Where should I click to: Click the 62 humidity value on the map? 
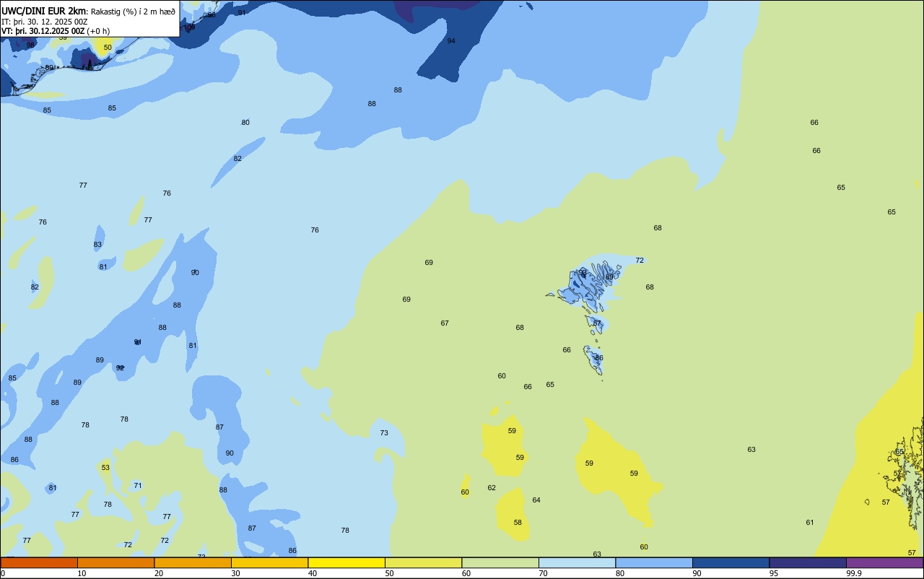[x=492, y=488]
